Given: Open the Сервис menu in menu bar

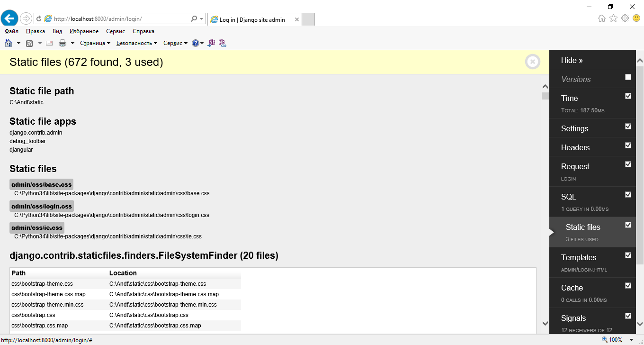Looking at the screenshot, I should point(116,31).
